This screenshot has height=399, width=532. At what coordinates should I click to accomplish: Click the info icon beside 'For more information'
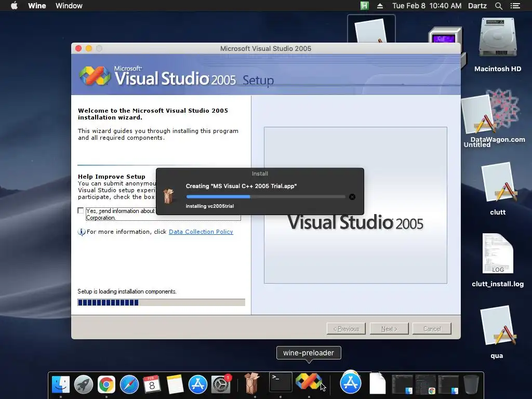[x=82, y=232]
